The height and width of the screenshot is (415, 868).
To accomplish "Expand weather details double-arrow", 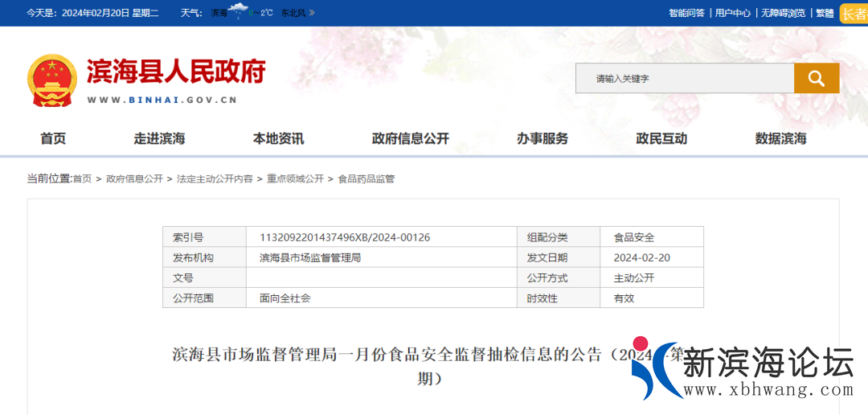I will pos(312,13).
